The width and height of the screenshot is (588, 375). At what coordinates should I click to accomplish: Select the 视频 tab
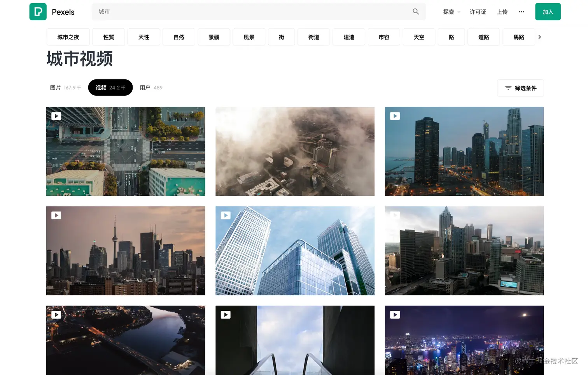click(110, 88)
